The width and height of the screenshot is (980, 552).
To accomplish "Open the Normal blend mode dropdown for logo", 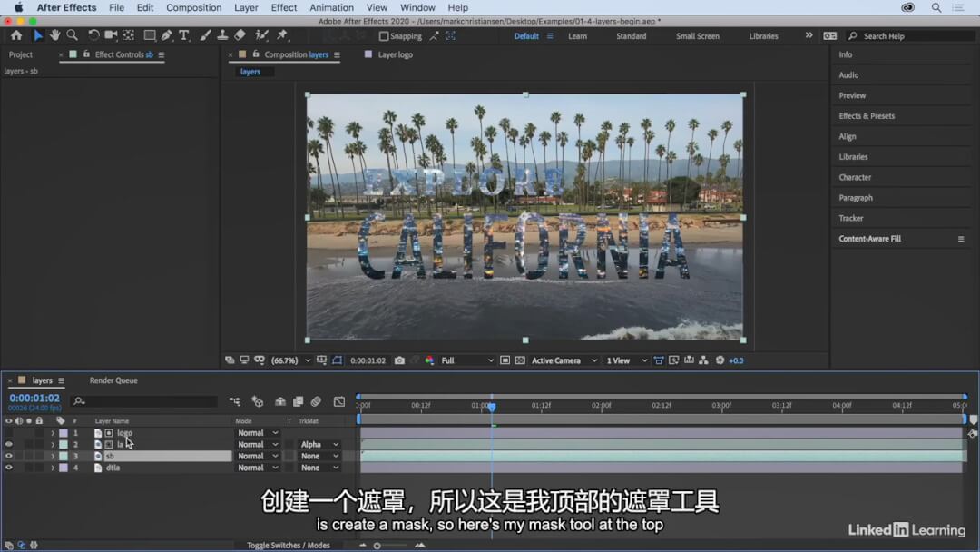I will click(258, 432).
